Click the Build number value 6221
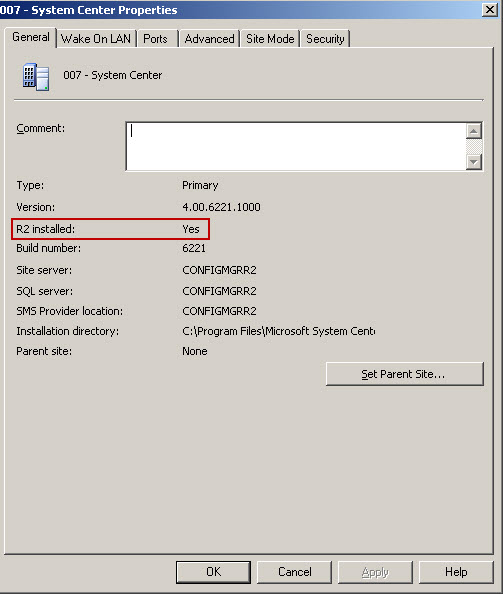The image size is (503, 594). click(x=194, y=248)
